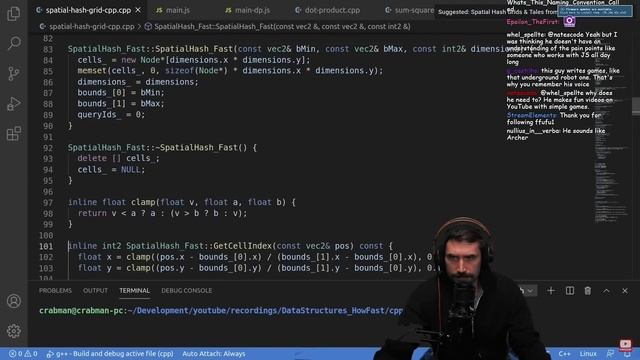Close the spatial-hash-grid-cpp.cpp tab
The width and height of the screenshot is (640, 360).
[x=138, y=10]
